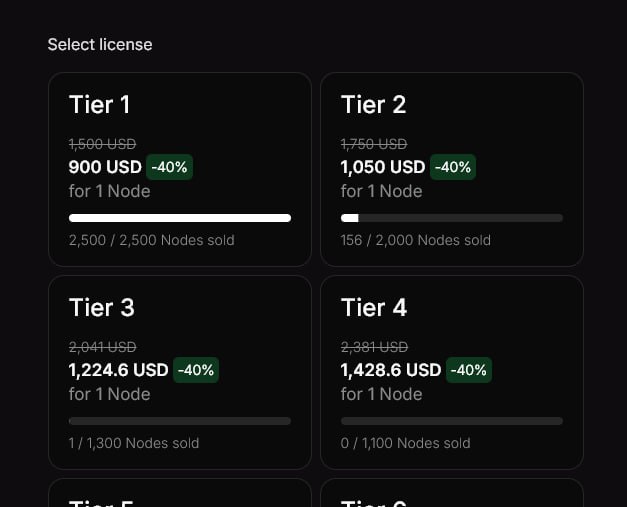Select the Tier 2 license card
This screenshot has height=507, width=627.
click(x=451, y=169)
